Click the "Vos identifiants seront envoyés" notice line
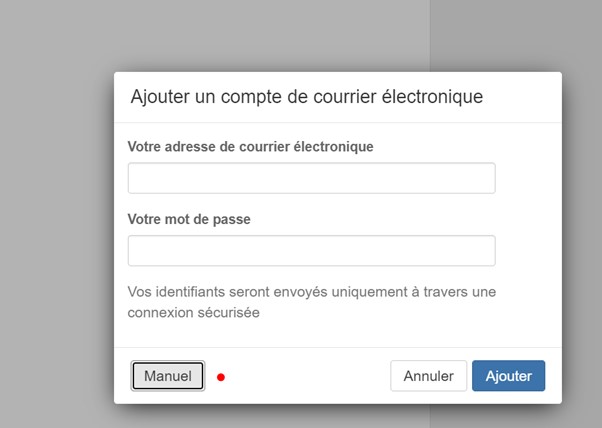The height and width of the screenshot is (428, 602). pyautogui.click(x=312, y=292)
